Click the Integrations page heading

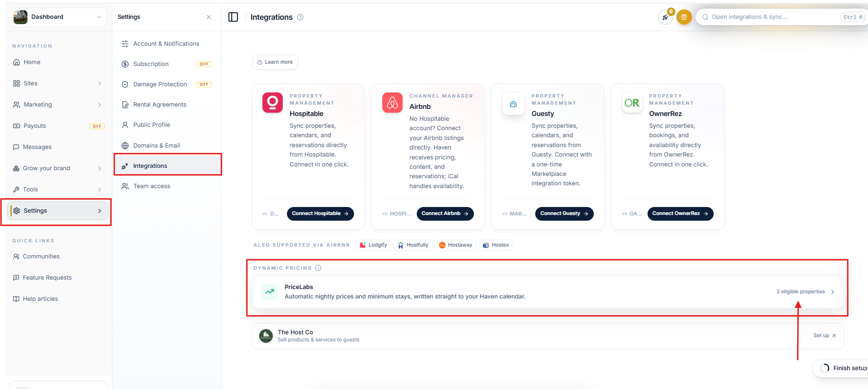(271, 17)
